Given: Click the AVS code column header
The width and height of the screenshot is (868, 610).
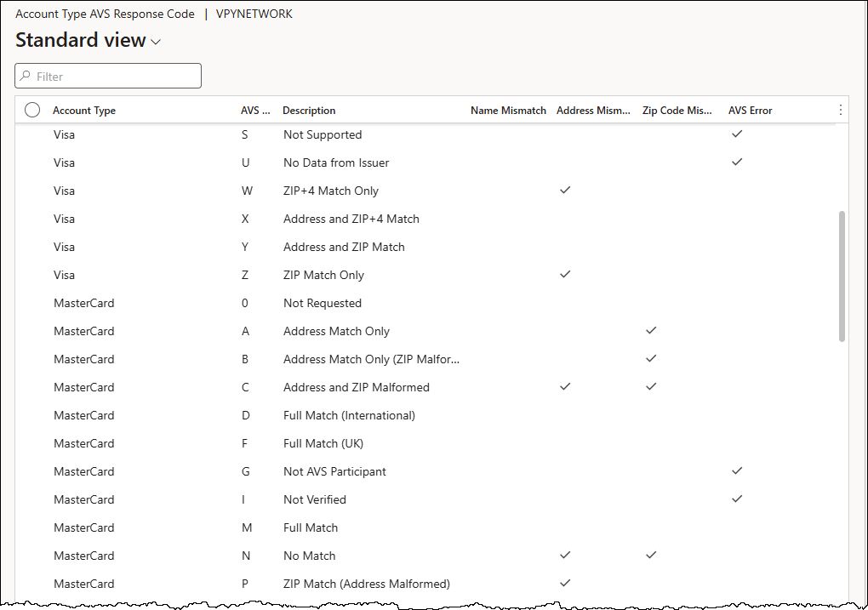Looking at the screenshot, I should point(255,110).
